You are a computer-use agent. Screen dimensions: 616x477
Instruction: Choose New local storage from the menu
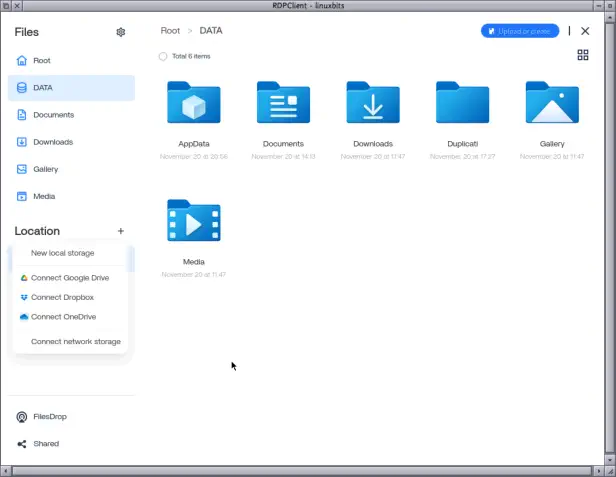[63, 253]
